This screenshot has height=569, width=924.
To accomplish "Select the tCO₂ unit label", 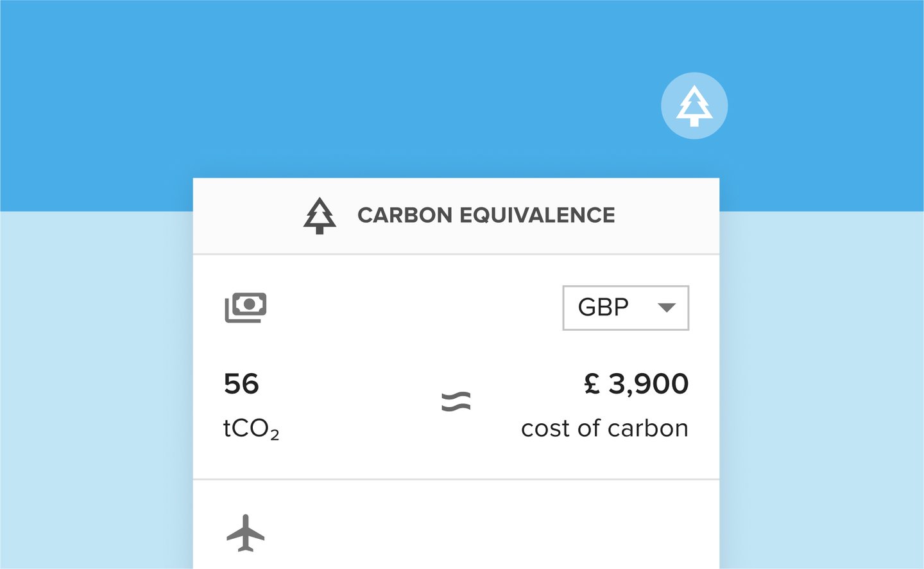I will point(251,428).
